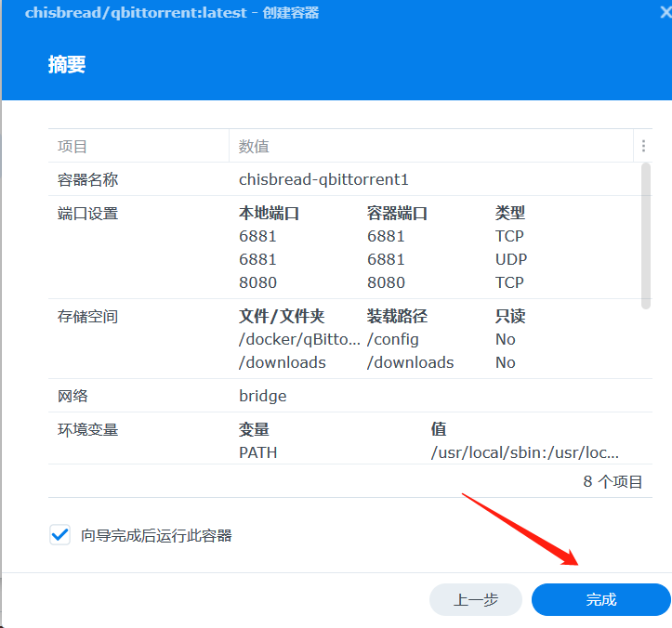Click the PATH variable name

pos(258,452)
